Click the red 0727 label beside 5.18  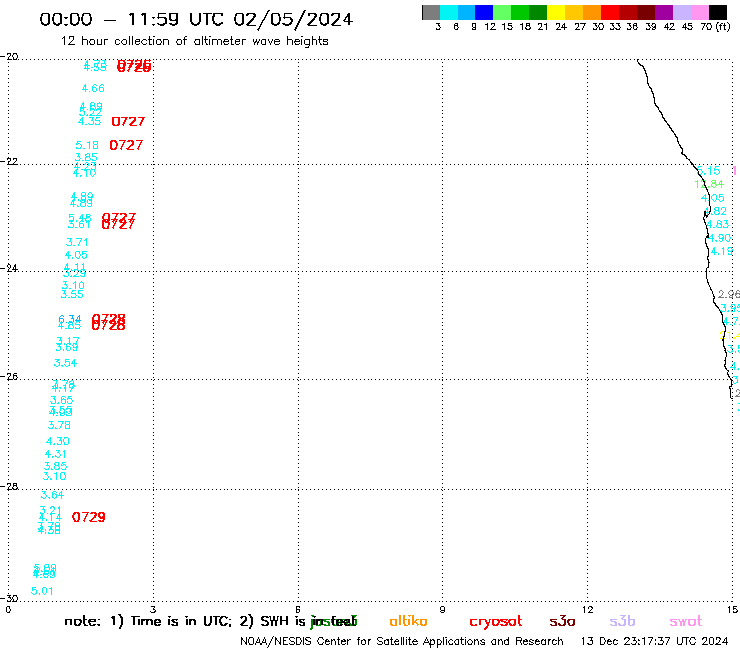pyautogui.click(x=126, y=145)
